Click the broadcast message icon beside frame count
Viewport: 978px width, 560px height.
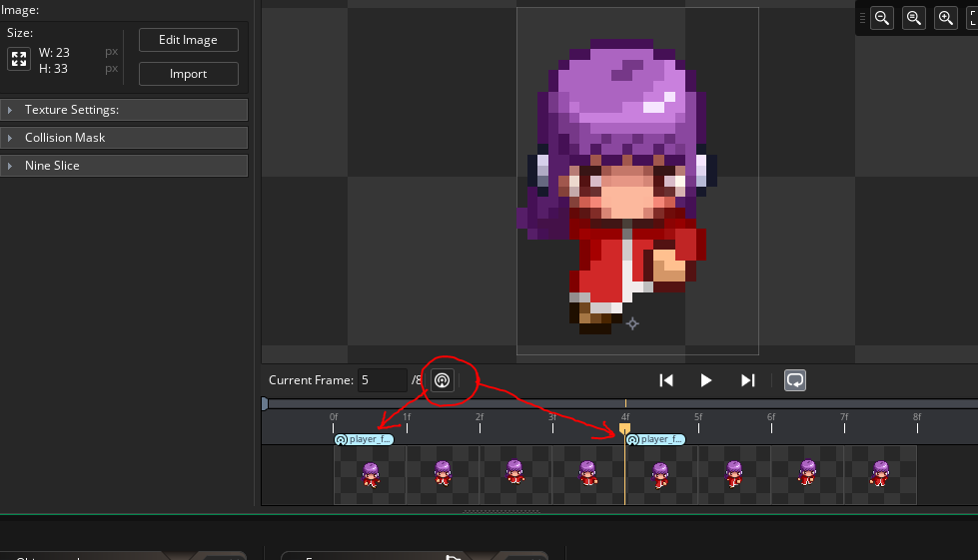[443, 380]
